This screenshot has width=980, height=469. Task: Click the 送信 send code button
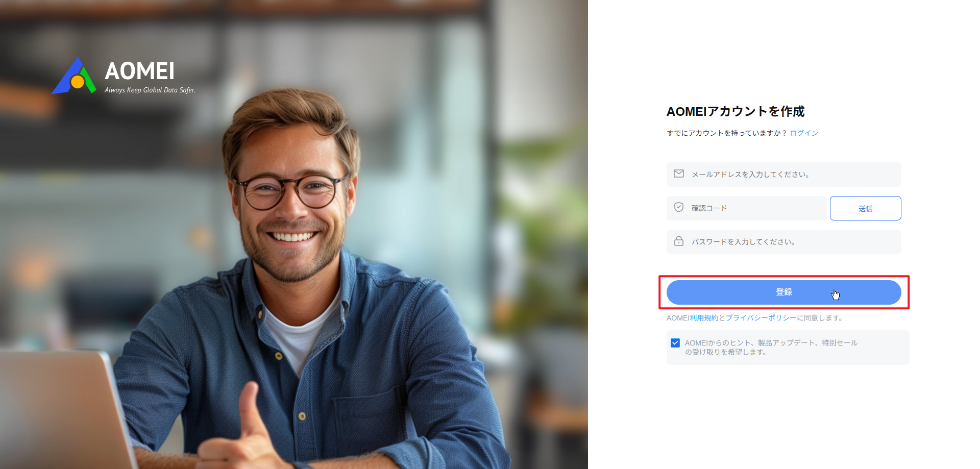(865, 208)
